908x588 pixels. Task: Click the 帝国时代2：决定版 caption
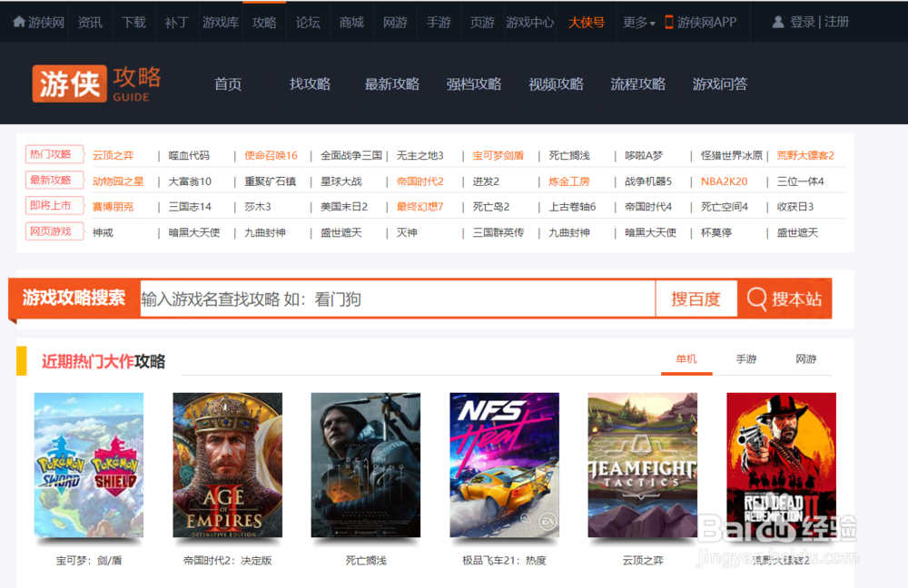pos(227,560)
